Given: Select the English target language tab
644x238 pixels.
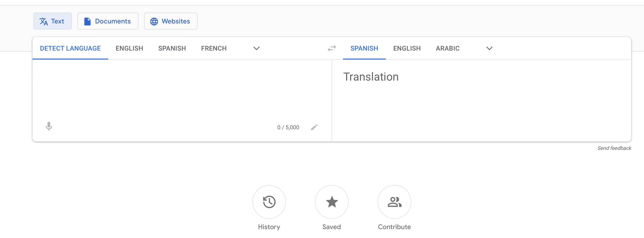Looking at the screenshot, I should (407, 48).
